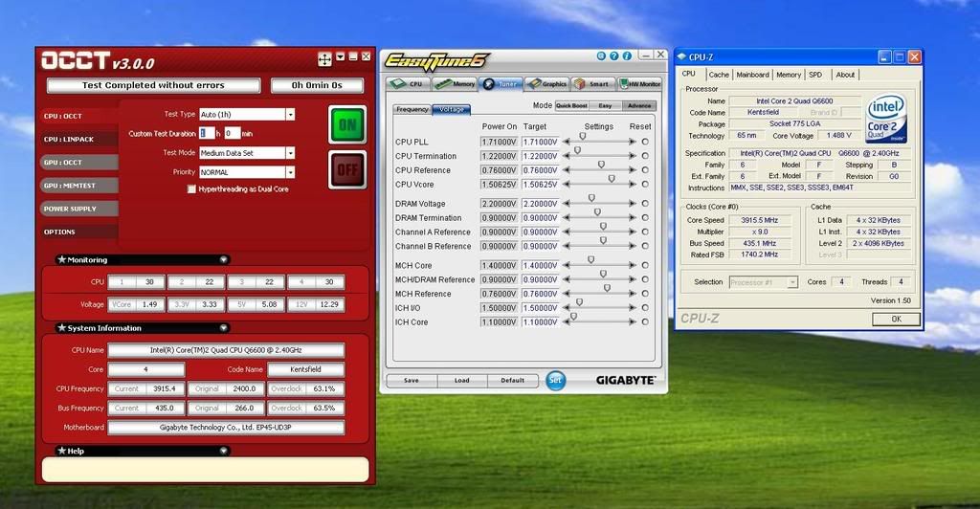This screenshot has height=509, width=980.
Task: Open the Test Type dropdown
Action: point(290,114)
